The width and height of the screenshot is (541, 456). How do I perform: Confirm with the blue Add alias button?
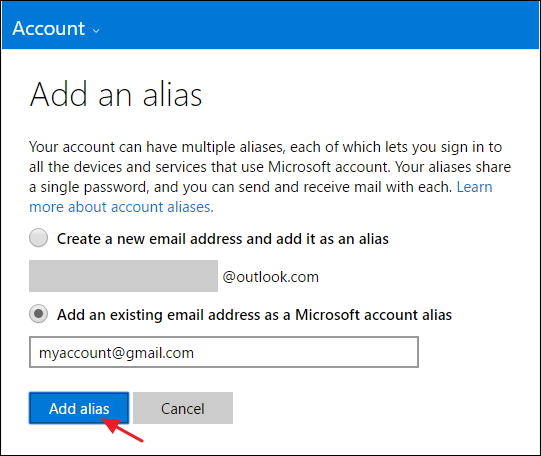pos(79,408)
